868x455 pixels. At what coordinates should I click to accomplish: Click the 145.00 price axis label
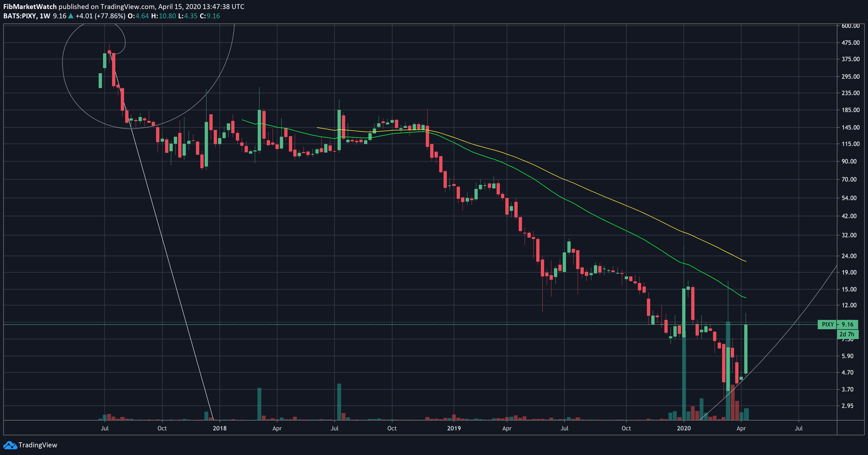click(x=851, y=127)
